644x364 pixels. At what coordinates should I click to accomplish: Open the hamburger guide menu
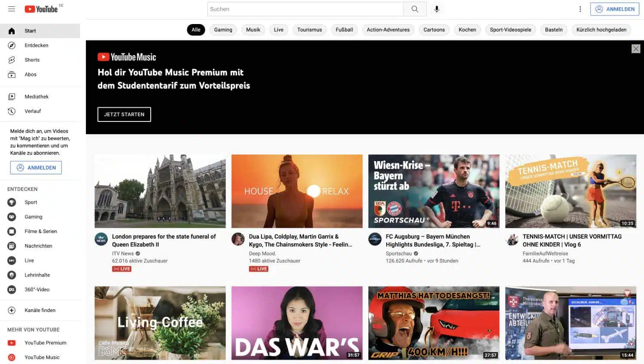pos(12,9)
